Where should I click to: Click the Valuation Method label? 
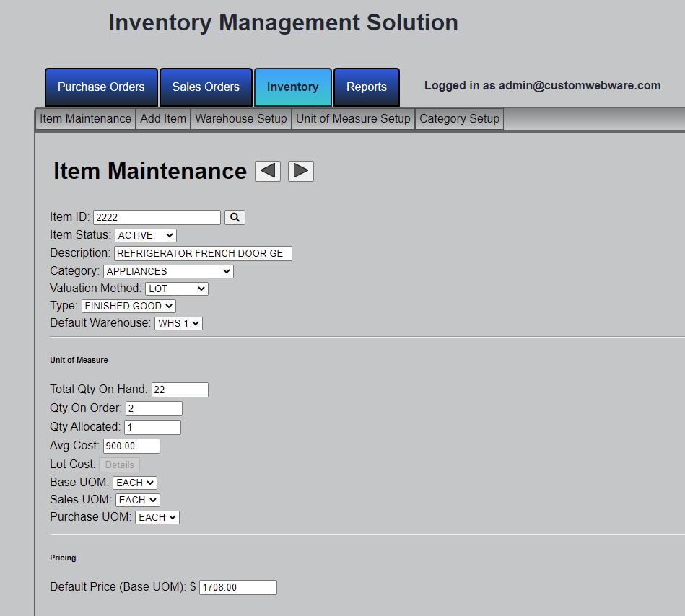[96, 288]
